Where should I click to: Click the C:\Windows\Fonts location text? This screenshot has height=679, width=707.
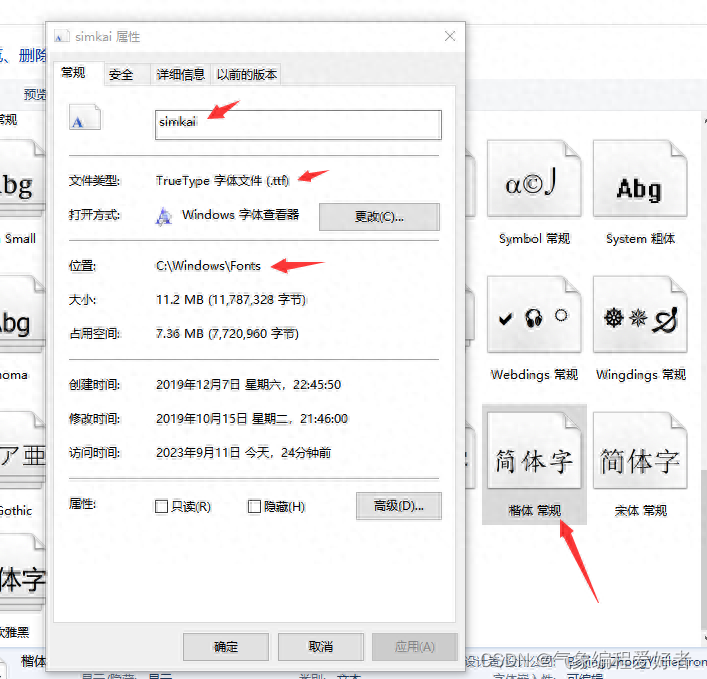[208, 266]
